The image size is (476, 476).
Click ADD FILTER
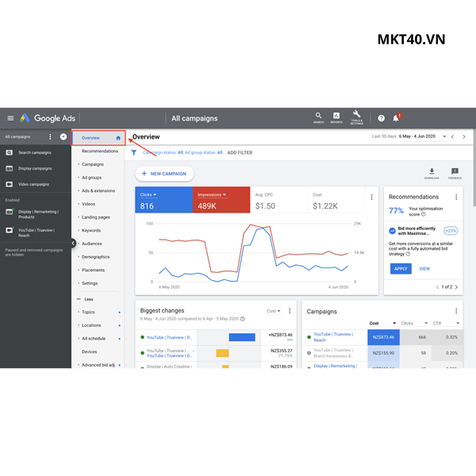click(240, 152)
